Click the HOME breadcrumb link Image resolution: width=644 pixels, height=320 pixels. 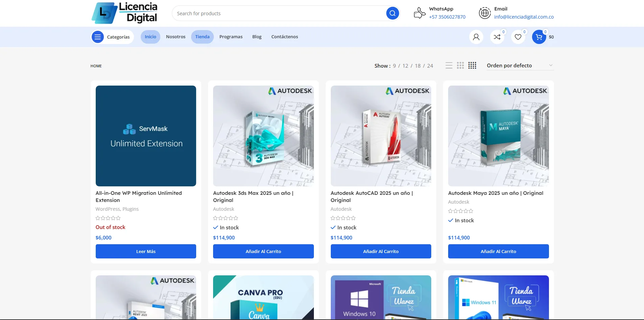(x=96, y=66)
